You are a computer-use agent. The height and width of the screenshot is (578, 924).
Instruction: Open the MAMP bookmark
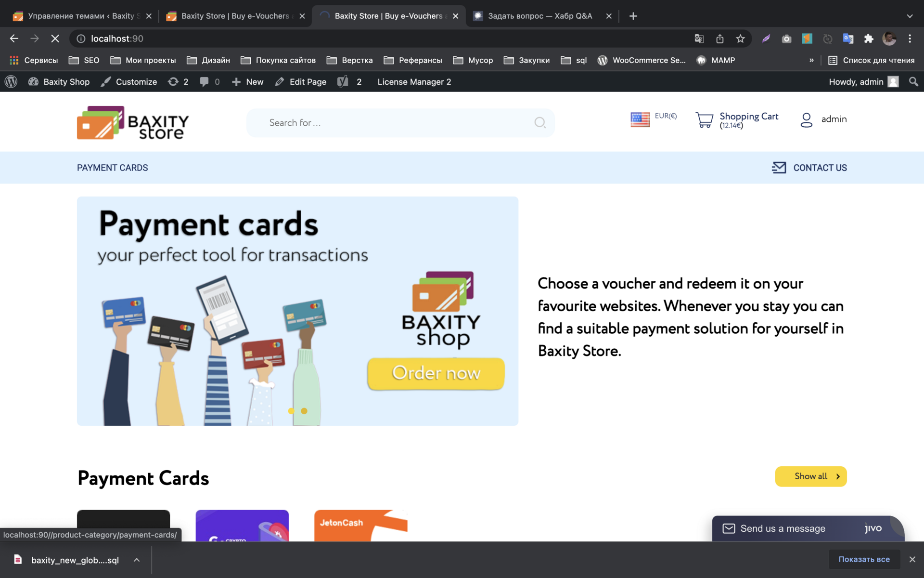point(716,60)
